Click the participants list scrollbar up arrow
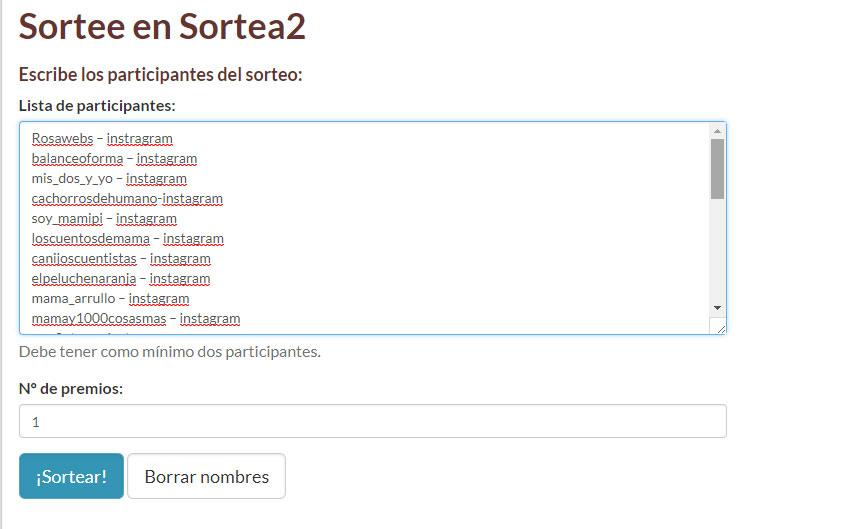The height and width of the screenshot is (529, 860). [717, 131]
